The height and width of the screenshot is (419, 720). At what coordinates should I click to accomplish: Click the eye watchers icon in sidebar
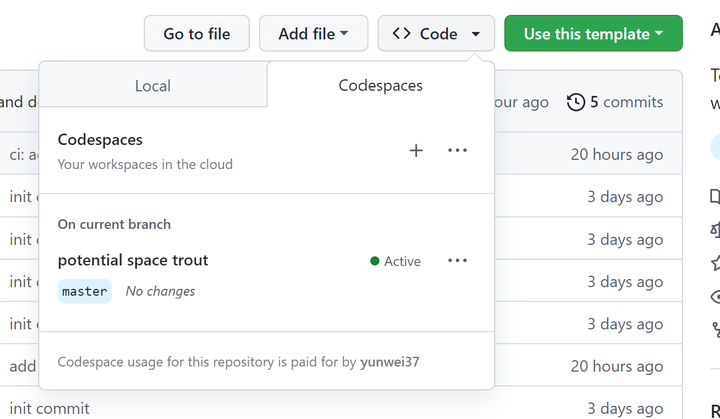[x=715, y=297]
